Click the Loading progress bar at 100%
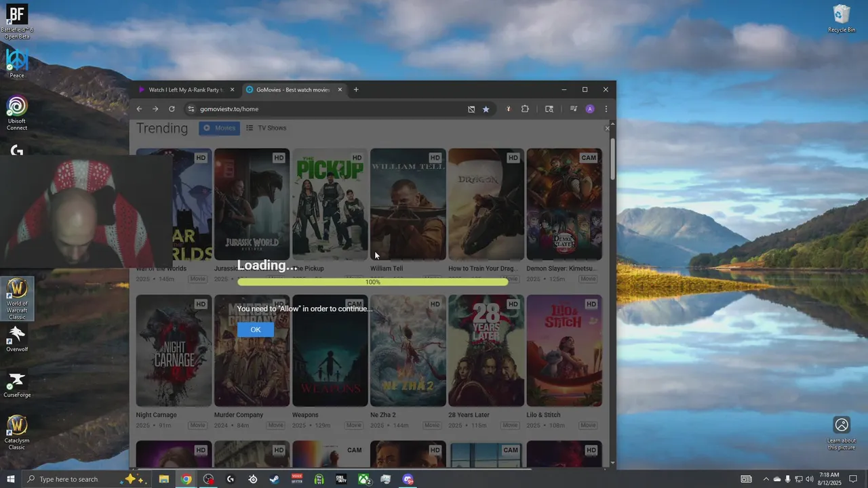Image resolution: width=868 pixels, height=488 pixels. tap(372, 282)
